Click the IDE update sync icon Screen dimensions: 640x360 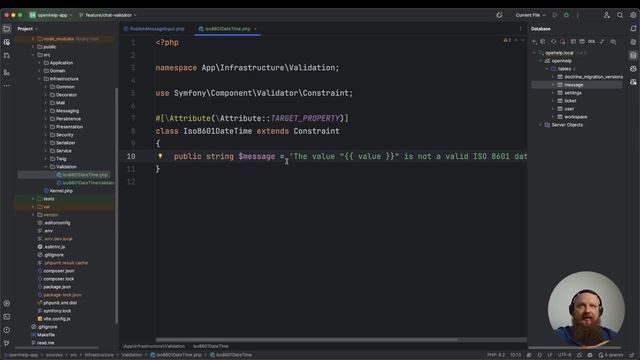click(499, 15)
